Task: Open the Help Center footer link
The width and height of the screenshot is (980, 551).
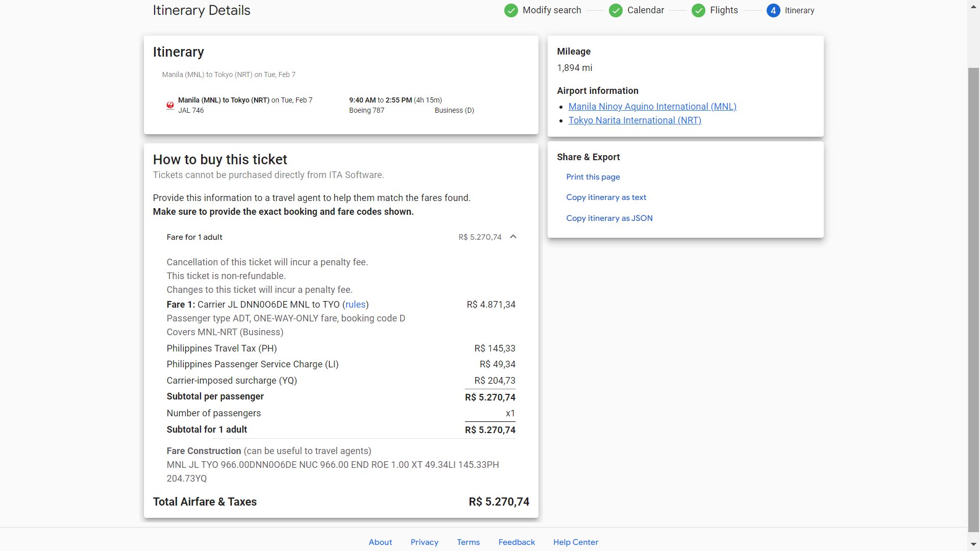Action: point(576,542)
